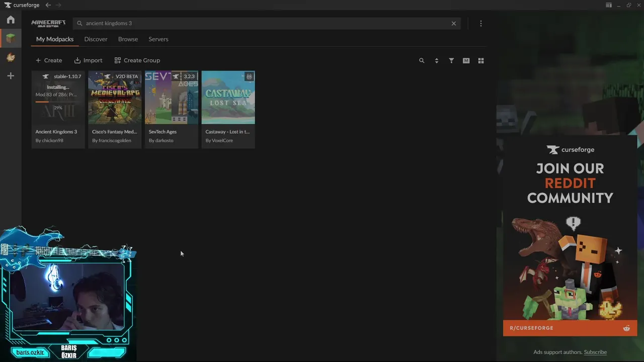Click the Installing... status text
The width and height of the screenshot is (644, 362).
click(58, 87)
